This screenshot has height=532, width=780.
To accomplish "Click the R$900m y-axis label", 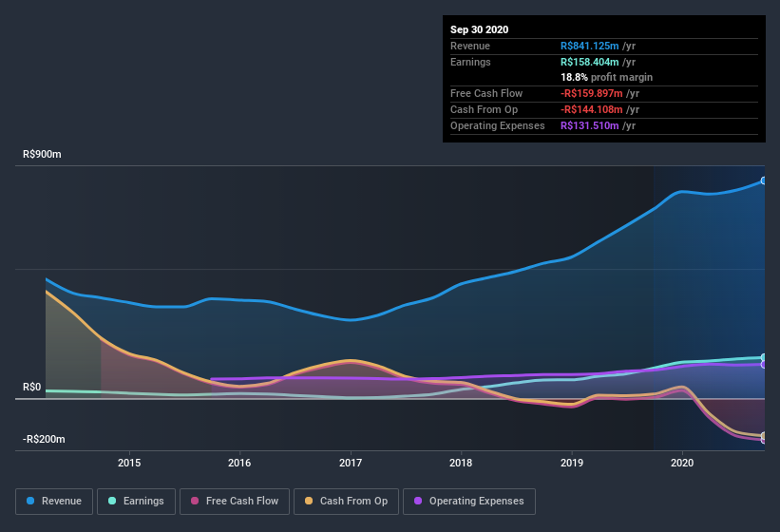I will click(43, 154).
